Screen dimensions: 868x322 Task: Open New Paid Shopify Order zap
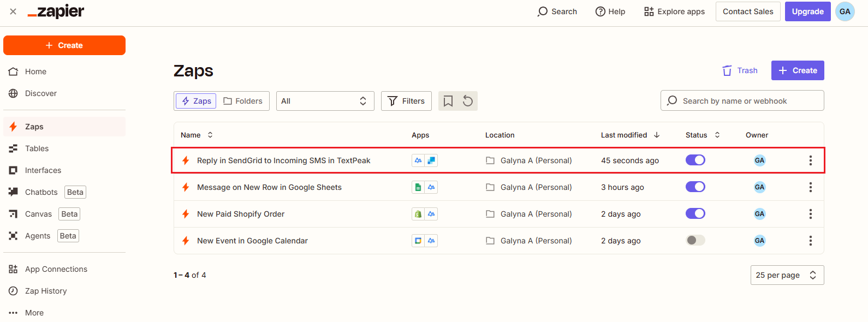coord(241,214)
